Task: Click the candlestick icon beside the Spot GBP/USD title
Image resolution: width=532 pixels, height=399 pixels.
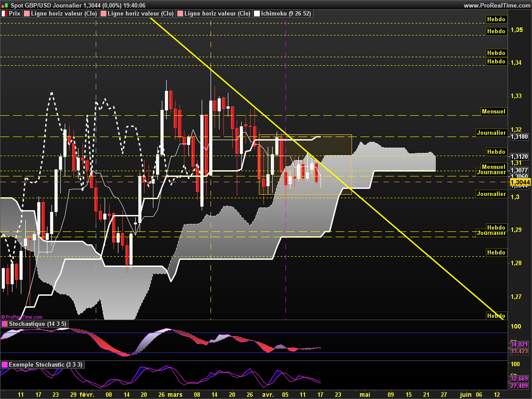Action: click(4, 5)
